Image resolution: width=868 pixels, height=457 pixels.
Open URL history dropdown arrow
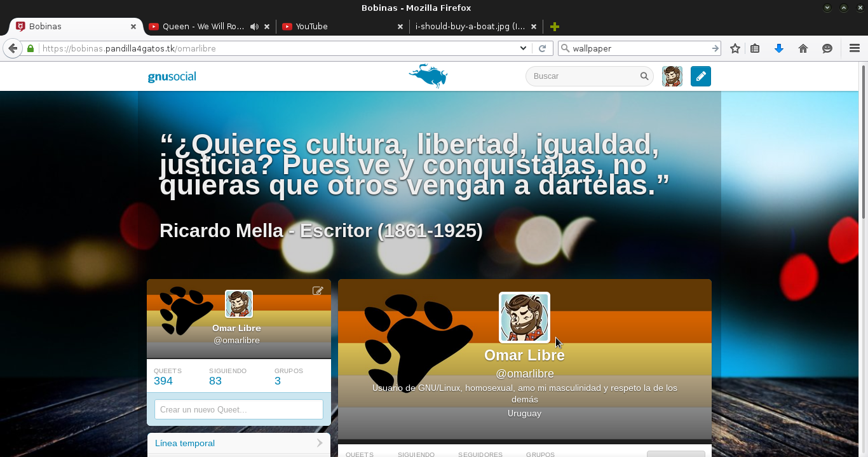click(523, 48)
